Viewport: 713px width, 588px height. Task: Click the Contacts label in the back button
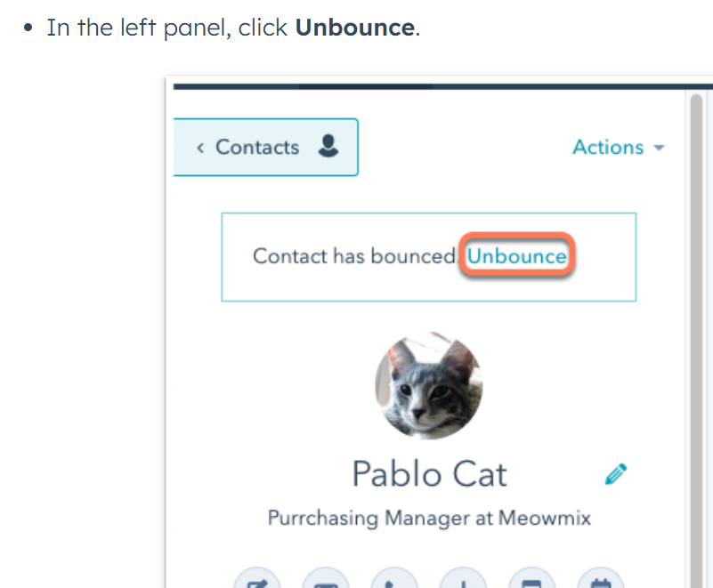(x=256, y=148)
